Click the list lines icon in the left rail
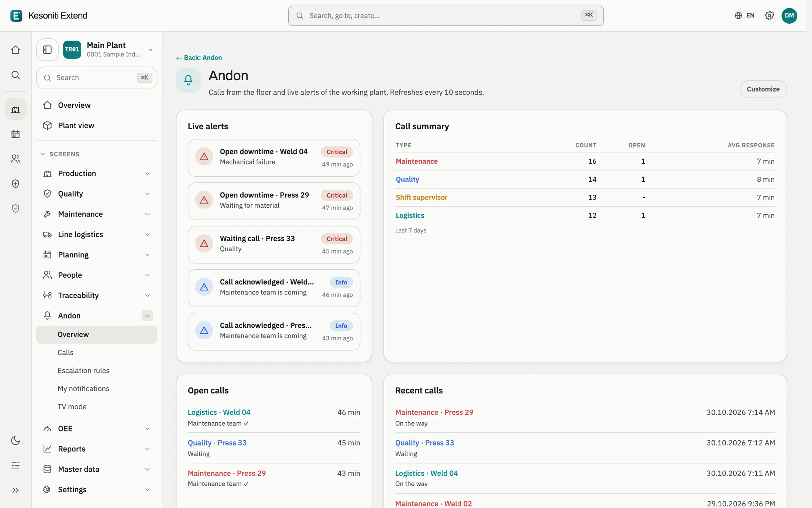Screen dimensions: 812x508 [16, 465]
